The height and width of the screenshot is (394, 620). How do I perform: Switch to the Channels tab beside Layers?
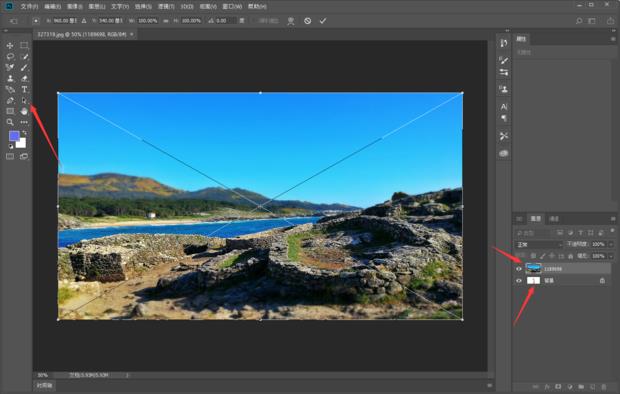click(x=554, y=219)
